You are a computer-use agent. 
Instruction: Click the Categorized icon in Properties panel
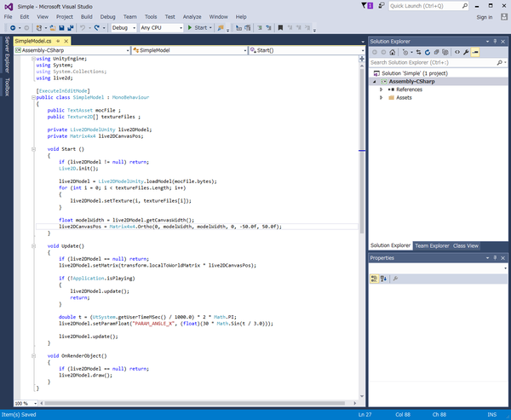[x=374, y=279]
